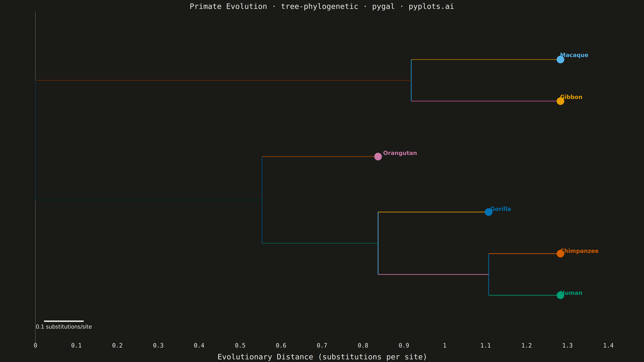Click the Human green node dot

click(560, 295)
